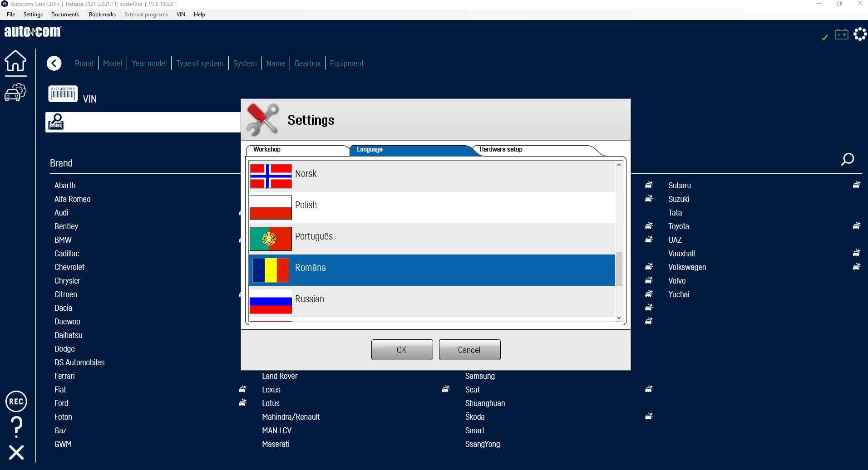Open the Bookmarks menu
The width and height of the screenshot is (868, 470).
[x=102, y=15]
